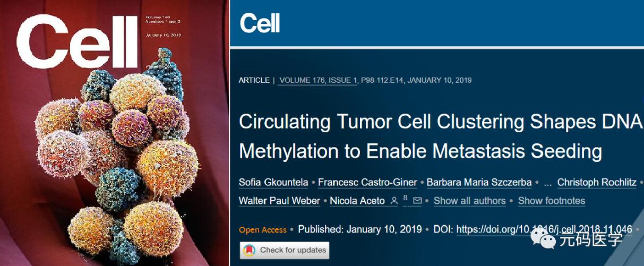The width and height of the screenshot is (644, 266).
Task: Open author Christoph Rochlitz
Action: tap(597, 183)
